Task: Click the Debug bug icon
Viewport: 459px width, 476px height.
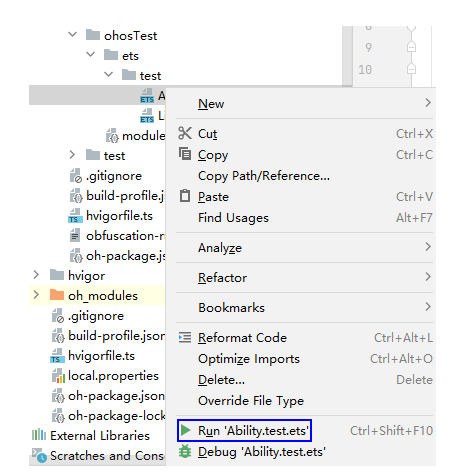Action: click(x=185, y=451)
